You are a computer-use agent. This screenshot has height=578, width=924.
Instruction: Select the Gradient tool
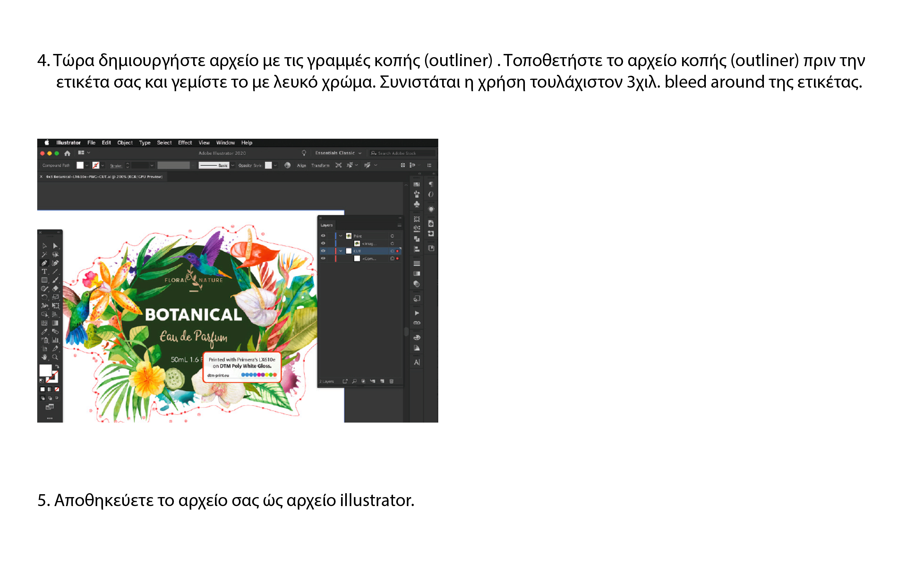56,323
